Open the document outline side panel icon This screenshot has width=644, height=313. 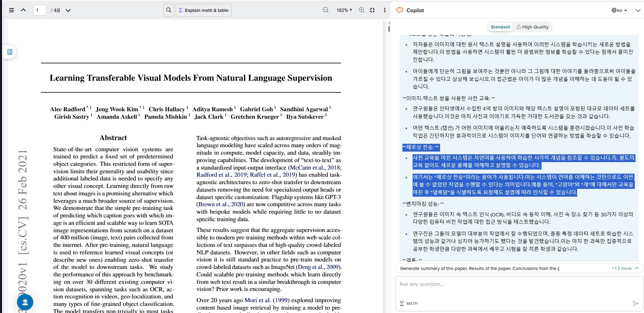(x=10, y=52)
